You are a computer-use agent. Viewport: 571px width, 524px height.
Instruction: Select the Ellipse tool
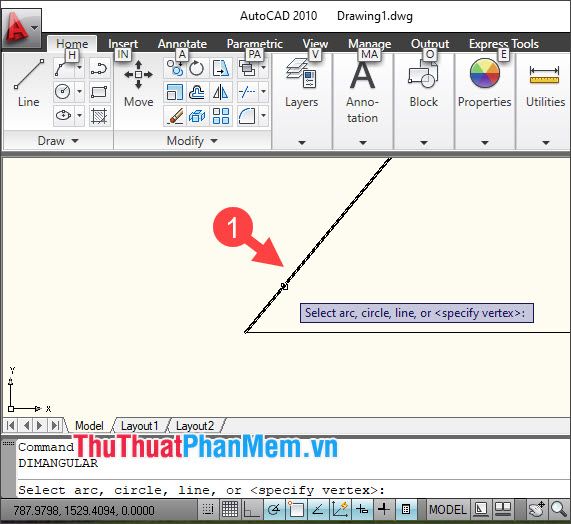click(x=63, y=116)
